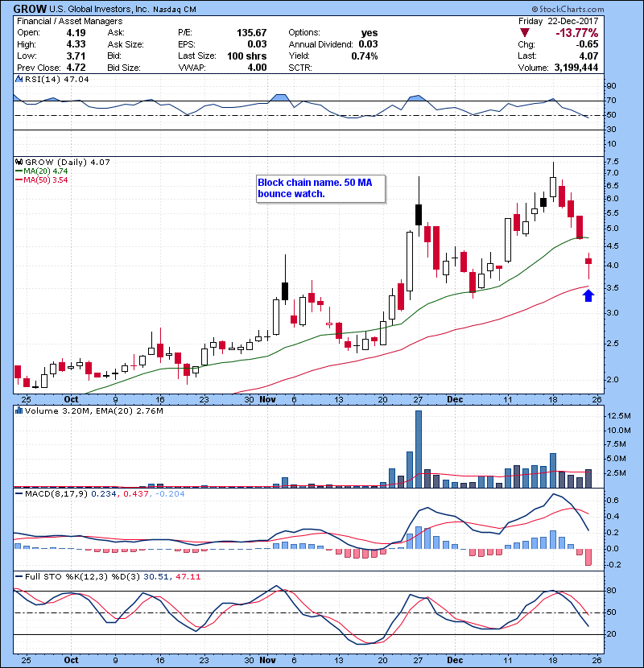Click the 90 label on the RSI axis
Viewport: 644px width, 668px height.
pos(611,86)
